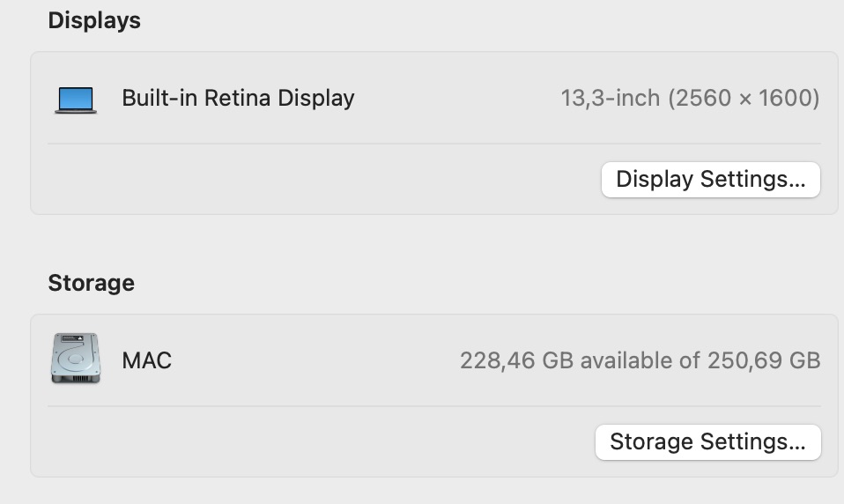
Task: Click the hard drive icon for MAC
Action: click(75, 359)
